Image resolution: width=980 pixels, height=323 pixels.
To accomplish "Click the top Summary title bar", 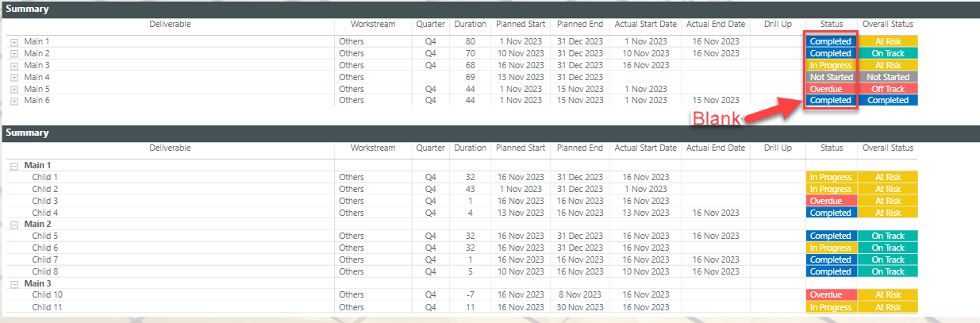I will click(x=490, y=10).
